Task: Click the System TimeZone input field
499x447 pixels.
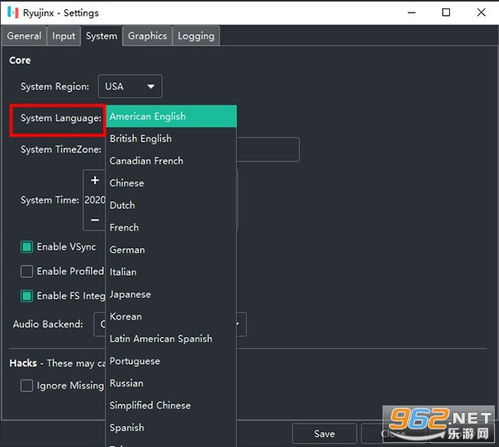Action: tap(268, 149)
